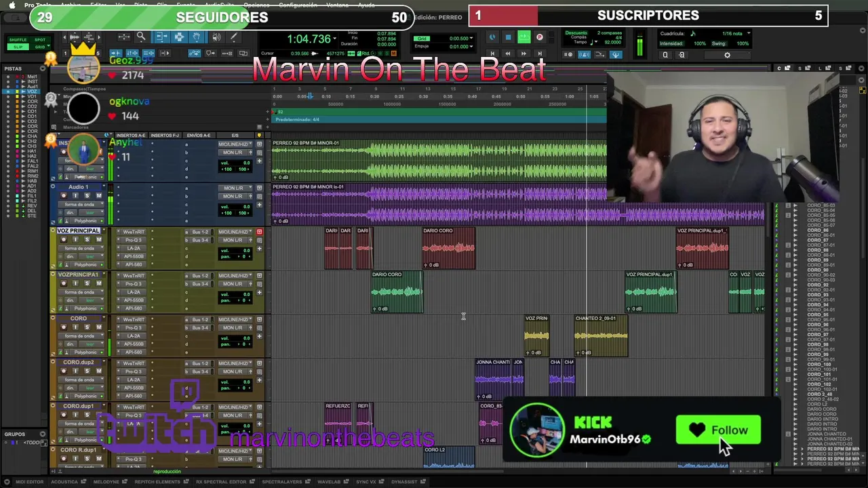Click Bus 1-2 send on VOZ PRINCIPAL
Viewport: 868px width, 488px height.
tap(199, 232)
